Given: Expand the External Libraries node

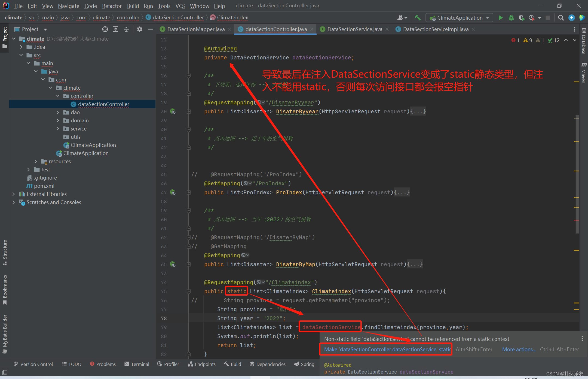Looking at the screenshot, I should pyautogui.click(x=14, y=194).
